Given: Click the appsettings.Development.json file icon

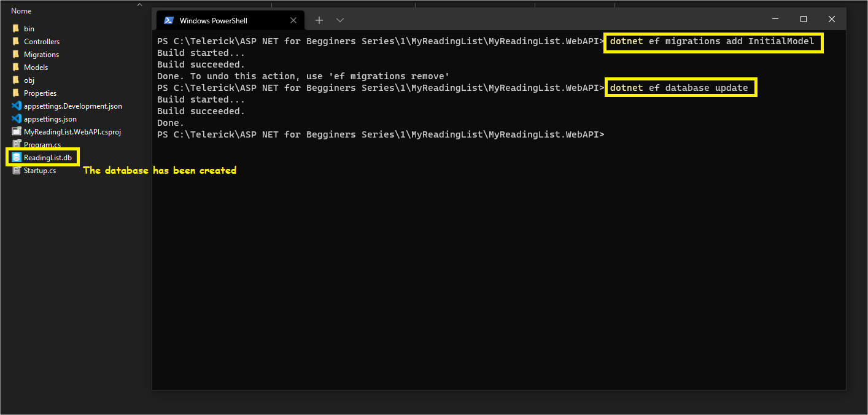Looking at the screenshot, I should click(x=17, y=106).
